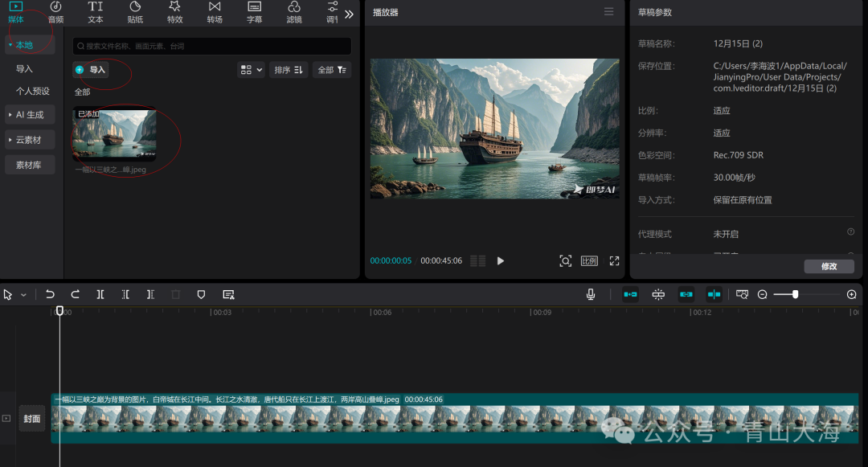
Task: Enter fullscreen preview in the player
Action: [614, 261]
